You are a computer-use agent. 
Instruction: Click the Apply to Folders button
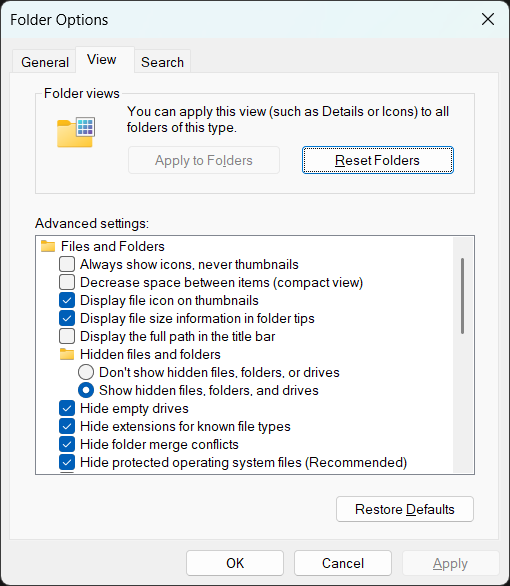(204, 160)
